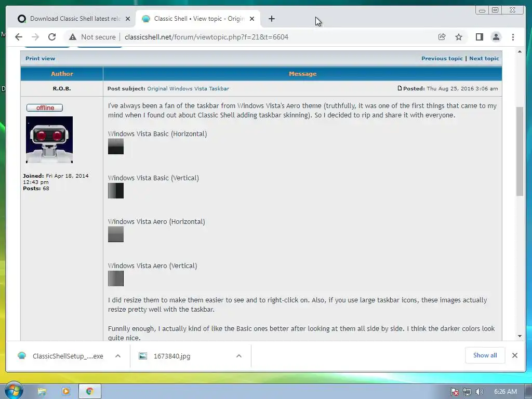Click the Posts: 68 text
Image resolution: width=532 pixels, height=399 pixels.
point(36,188)
